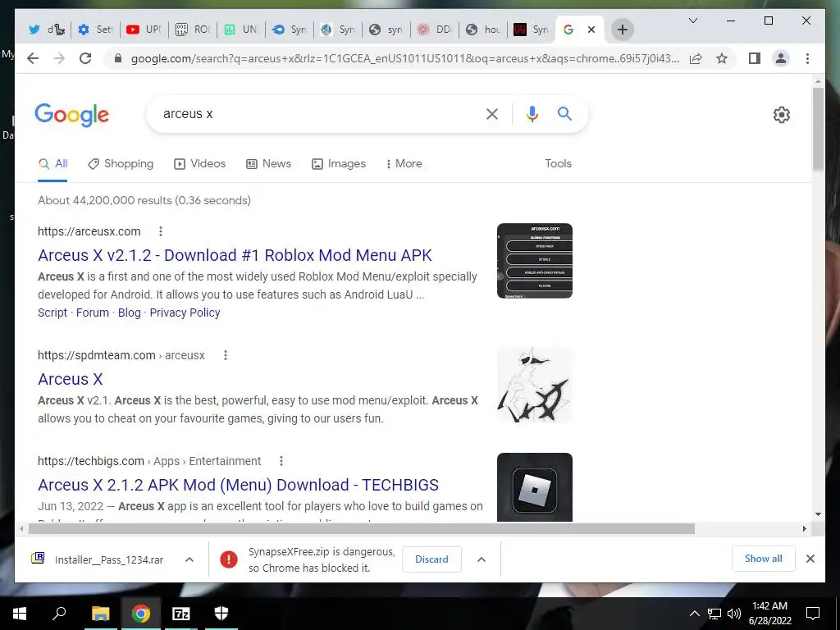Bookmark this page with the star
Viewport: 840px width, 630px height.
click(x=722, y=58)
